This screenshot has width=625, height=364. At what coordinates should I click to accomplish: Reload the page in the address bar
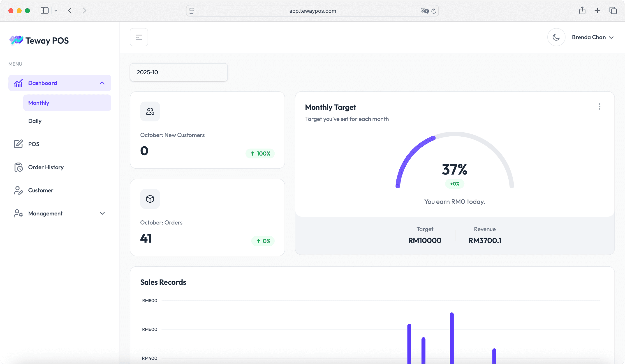tap(433, 11)
